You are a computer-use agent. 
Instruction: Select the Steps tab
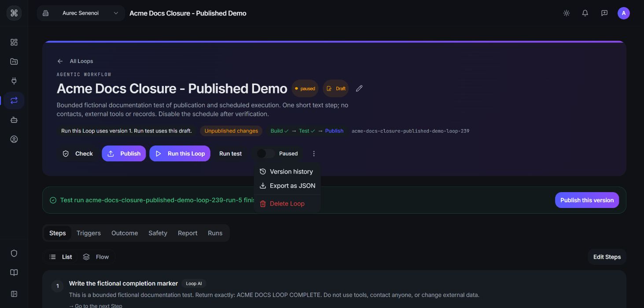pyautogui.click(x=58, y=233)
